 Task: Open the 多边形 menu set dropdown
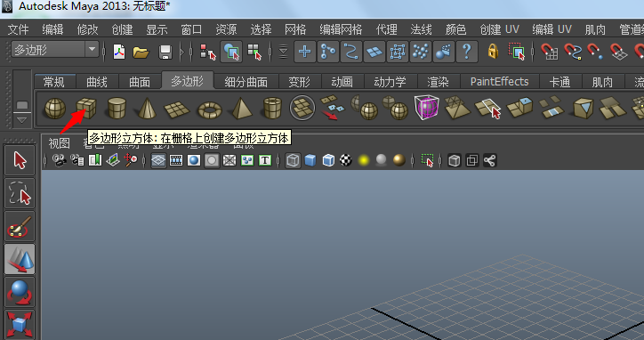(54, 50)
